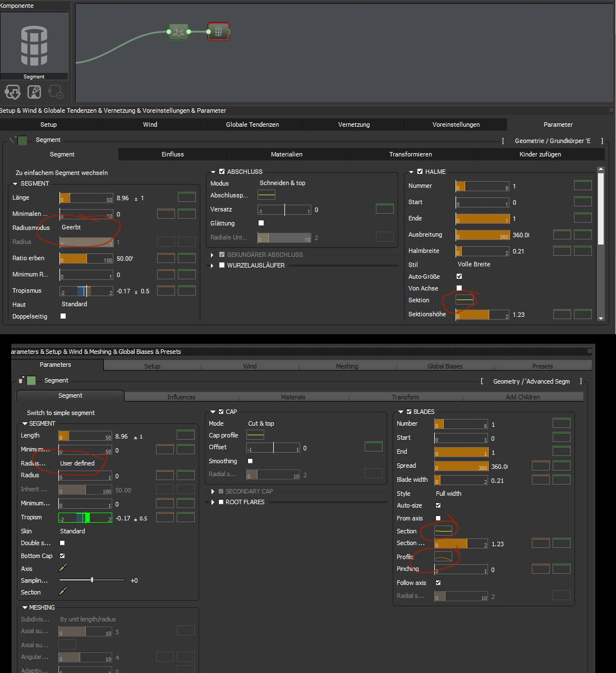
Task: Click the pencil icon next to Axis
Action: (63, 568)
